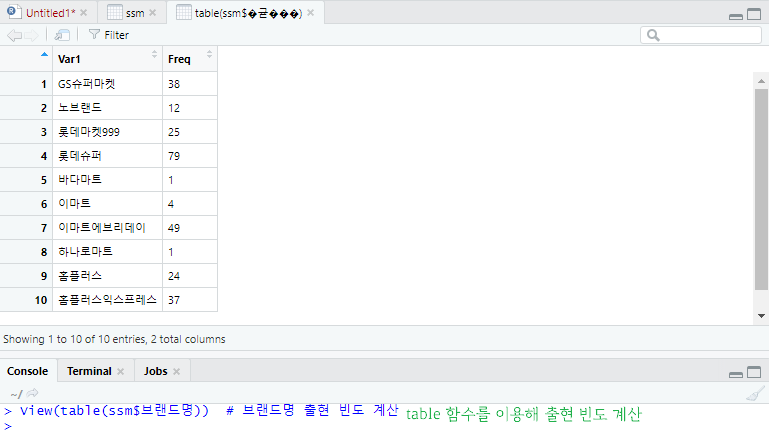This screenshot has height=438, width=769.
Task: Open the ssm data viewer tab
Action: 135,13
